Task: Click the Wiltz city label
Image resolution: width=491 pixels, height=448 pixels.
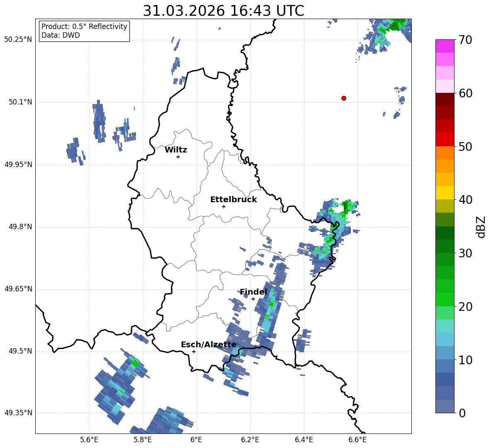Action: pyautogui.click(x=176, y=150)
